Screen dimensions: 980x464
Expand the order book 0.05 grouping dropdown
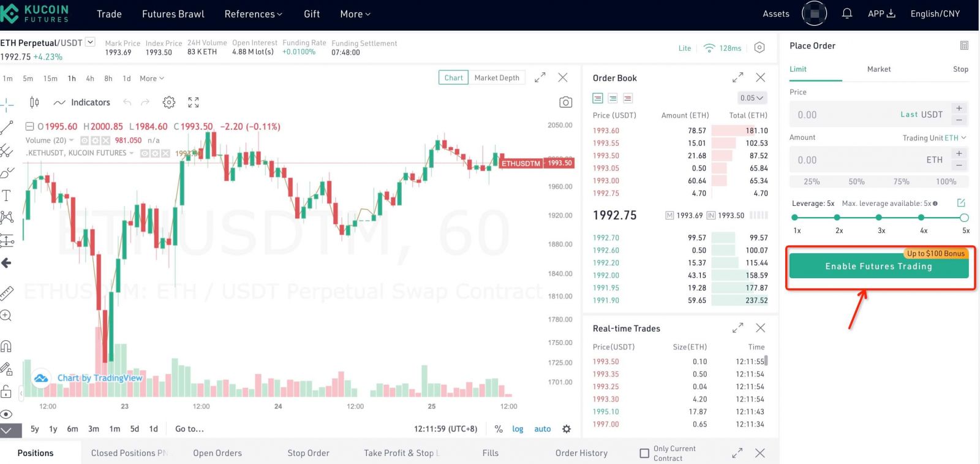[752, 98]
